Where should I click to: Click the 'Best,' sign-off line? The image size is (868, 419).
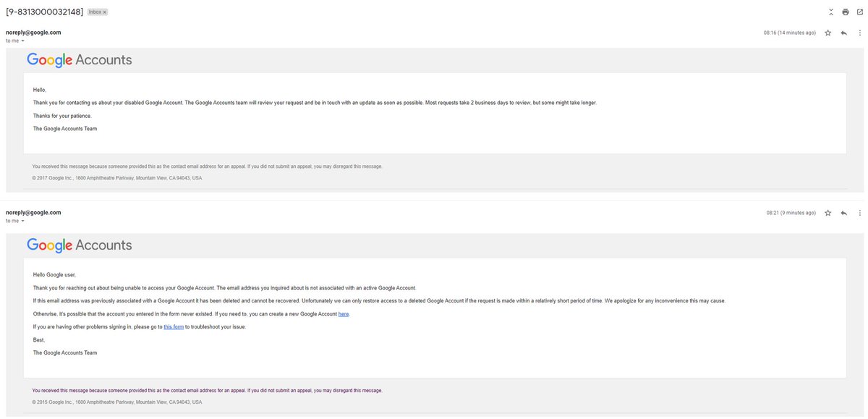(39, 340)
